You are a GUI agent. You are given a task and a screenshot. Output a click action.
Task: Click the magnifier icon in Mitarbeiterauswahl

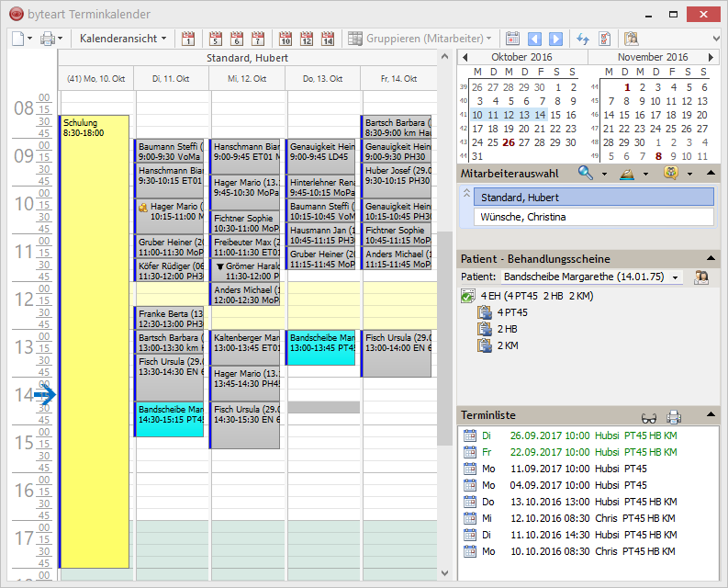(x=585, y=173)
